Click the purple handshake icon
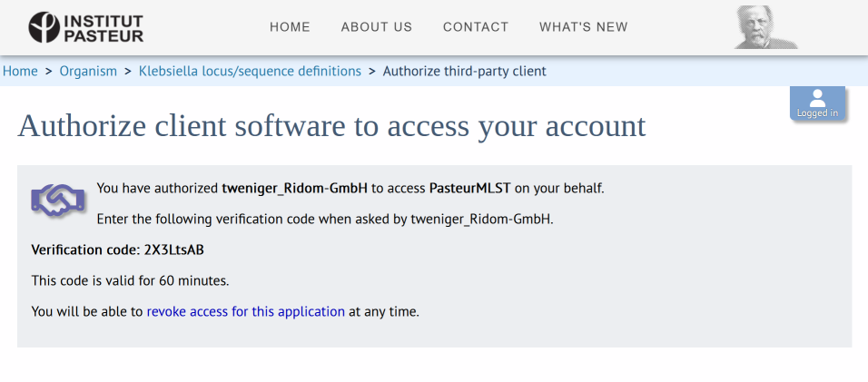Image resolution: width=868 pixels, height=382 pixels. [58, 201]
